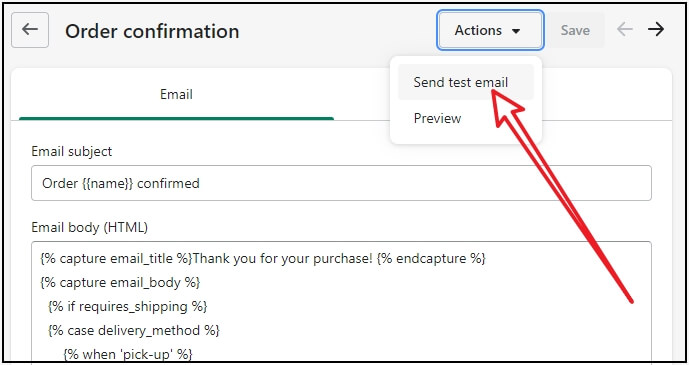
Task: Click inside the Email body HTML editor
Action: pyautogui.click(x=341, y=303)
